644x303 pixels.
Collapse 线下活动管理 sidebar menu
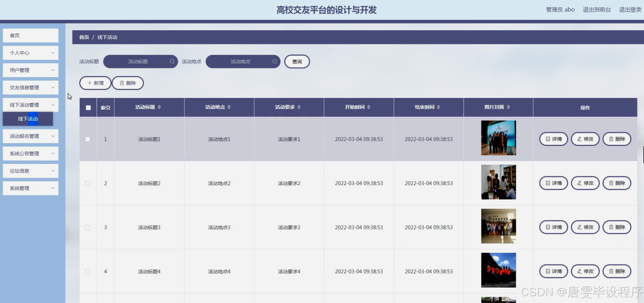point(31,105)
